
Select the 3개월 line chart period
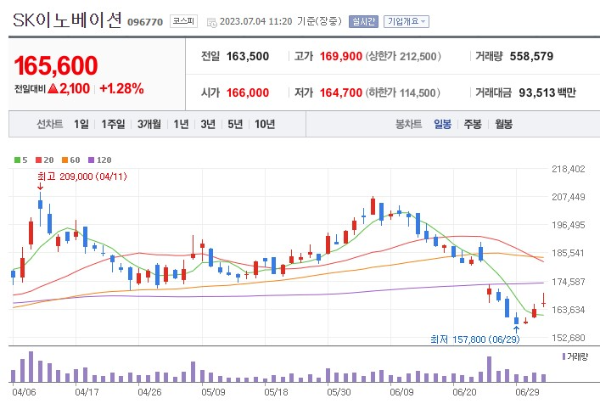149,124
